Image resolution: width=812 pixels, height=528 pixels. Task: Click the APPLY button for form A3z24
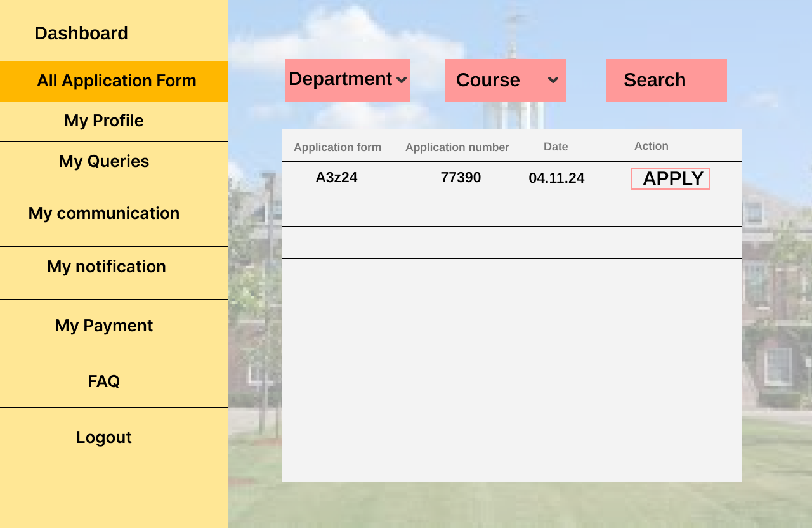[x=670, y=178]
